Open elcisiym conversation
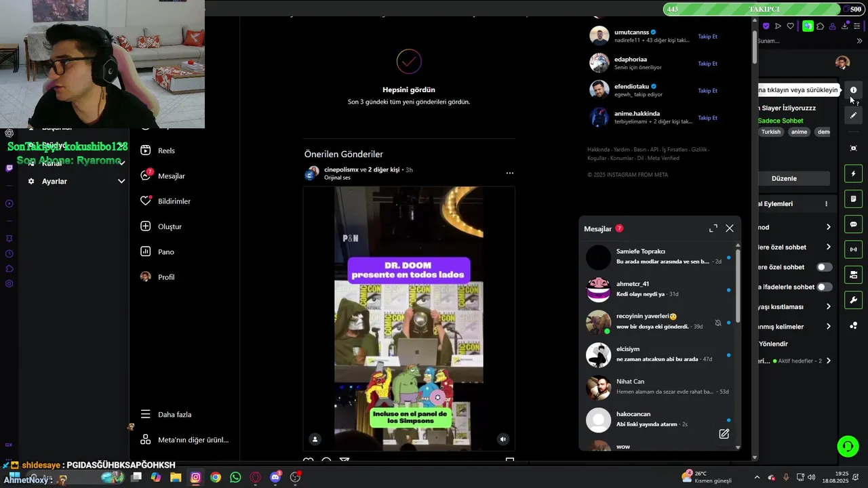The height and width of the screenshot is (488, 868). [658, 354]
